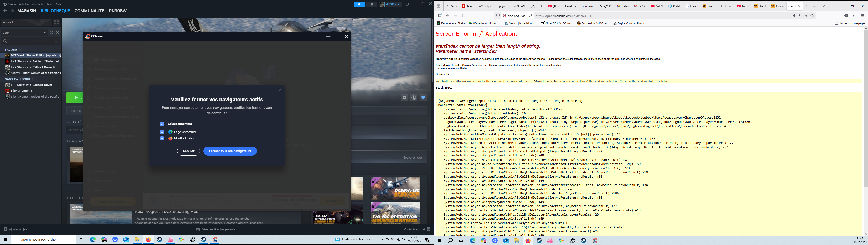Click the recent activity clock icon
This screenshot has width=868, height=245.
pos(52,33)
